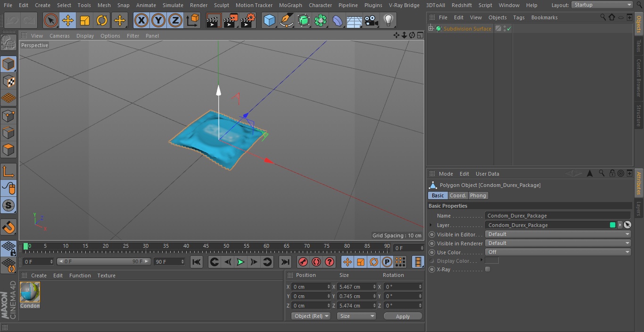Viewport: 644px width, 332px height.
Task: Click Record Active Objects button
Action: pos(303,262)
